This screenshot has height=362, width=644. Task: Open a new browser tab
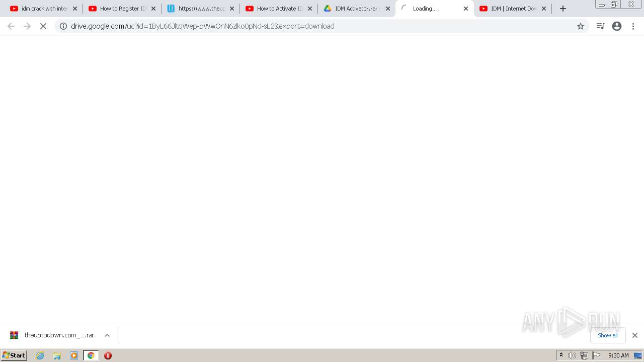click(563, 9)
